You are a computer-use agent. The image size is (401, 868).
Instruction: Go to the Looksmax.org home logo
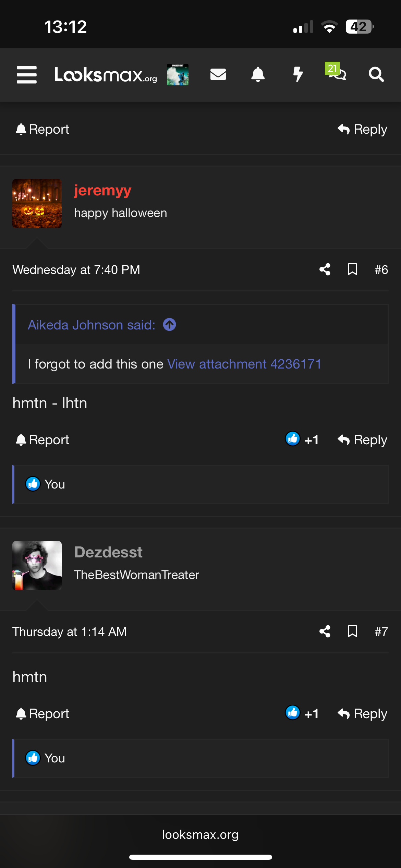coord(106,75)
